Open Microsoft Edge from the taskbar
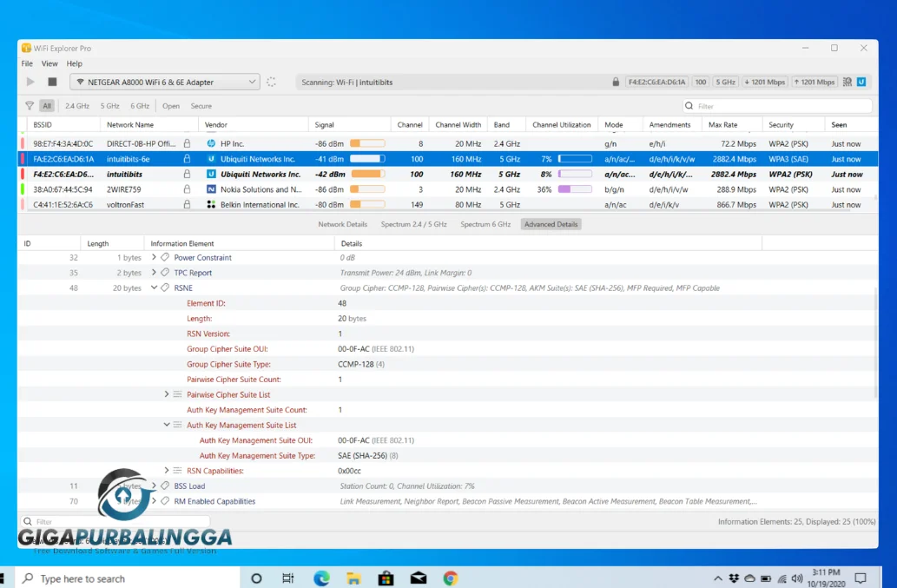 coord(321,578)
